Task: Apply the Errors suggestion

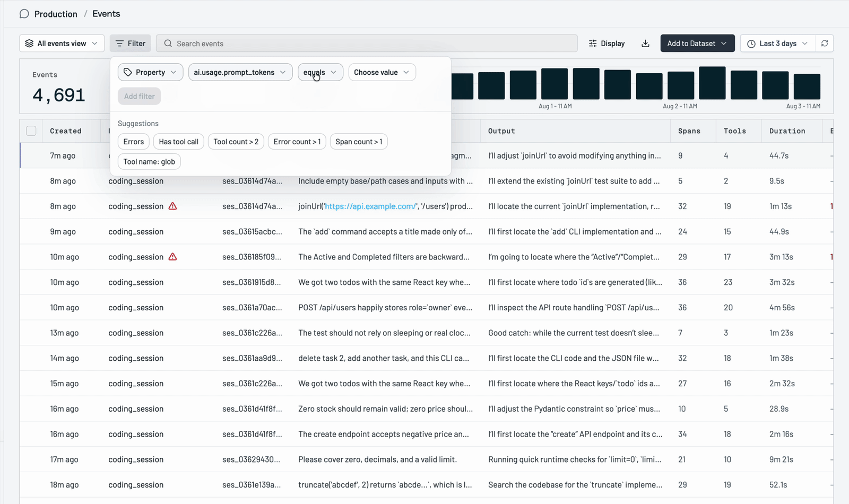Action: 134,142
